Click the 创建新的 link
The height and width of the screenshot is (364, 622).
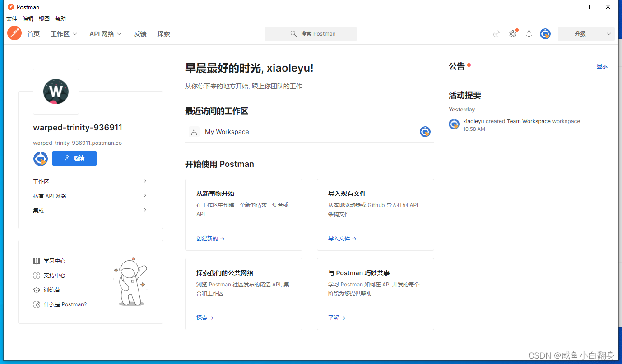coord(210,239)
